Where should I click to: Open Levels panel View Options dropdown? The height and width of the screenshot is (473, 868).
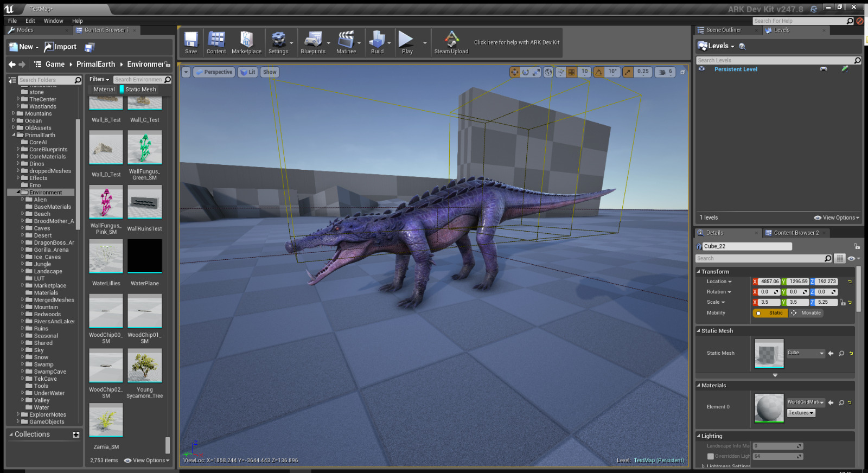(x=837, y=218)
